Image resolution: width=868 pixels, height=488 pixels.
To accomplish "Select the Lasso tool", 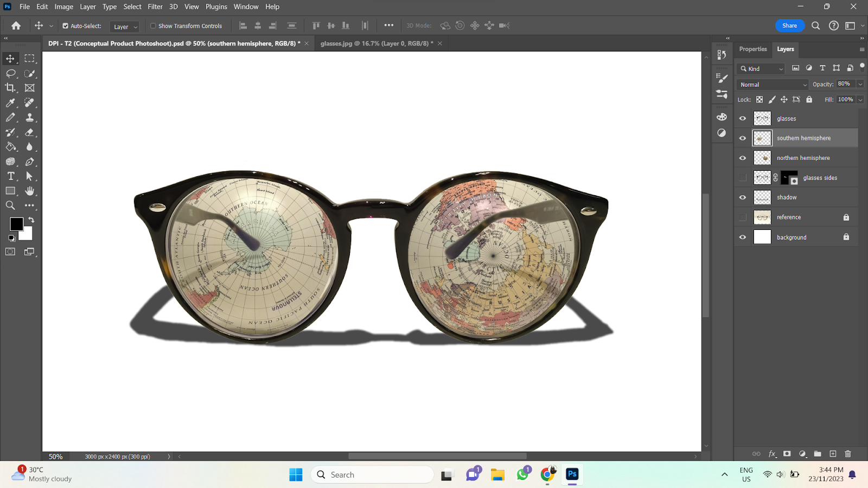I will (10, 73).
